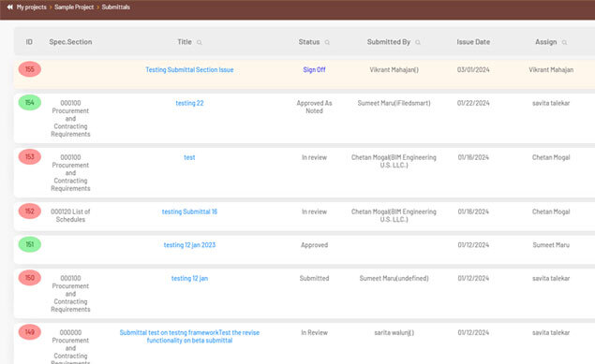Click In Review status for ID 149
595x364 pixels.
coord(314,332)
